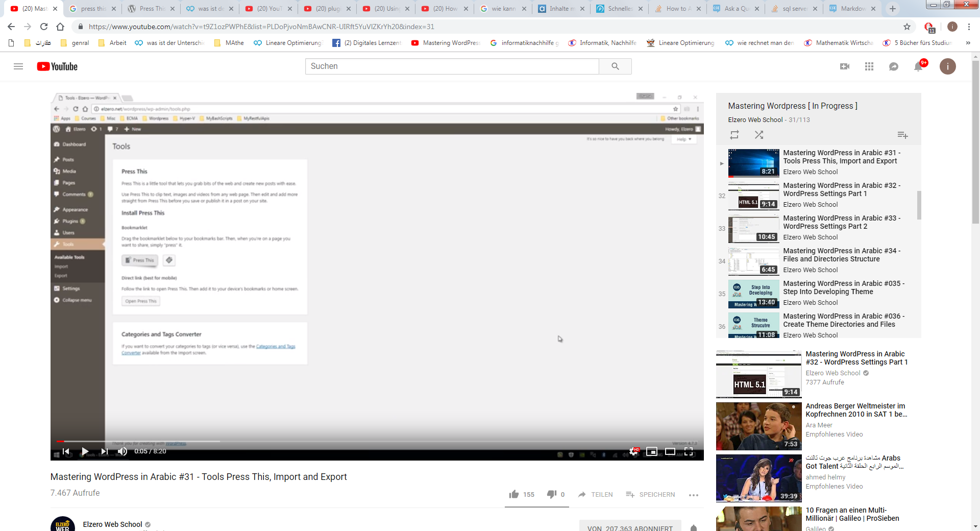This screenshot has height=531, width=980.
Task: Open suggested Arabs Got Talent video
Action: (x=819, y=478)
